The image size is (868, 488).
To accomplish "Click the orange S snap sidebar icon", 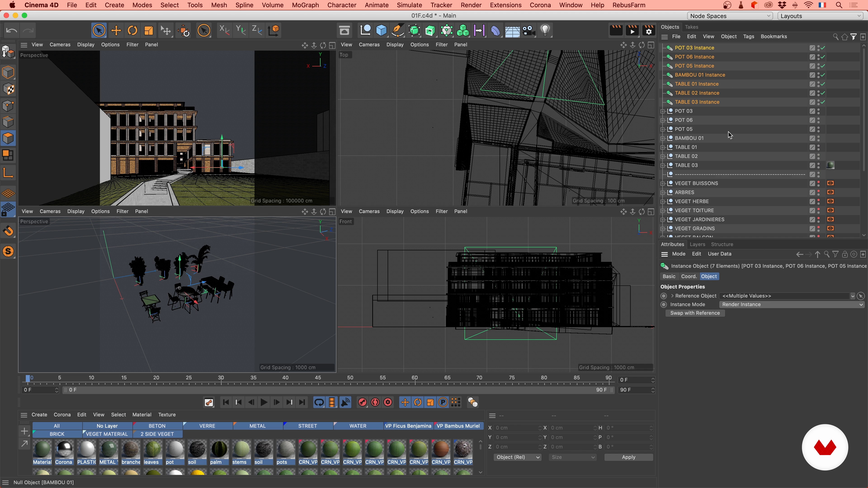I will click(8, 251).
